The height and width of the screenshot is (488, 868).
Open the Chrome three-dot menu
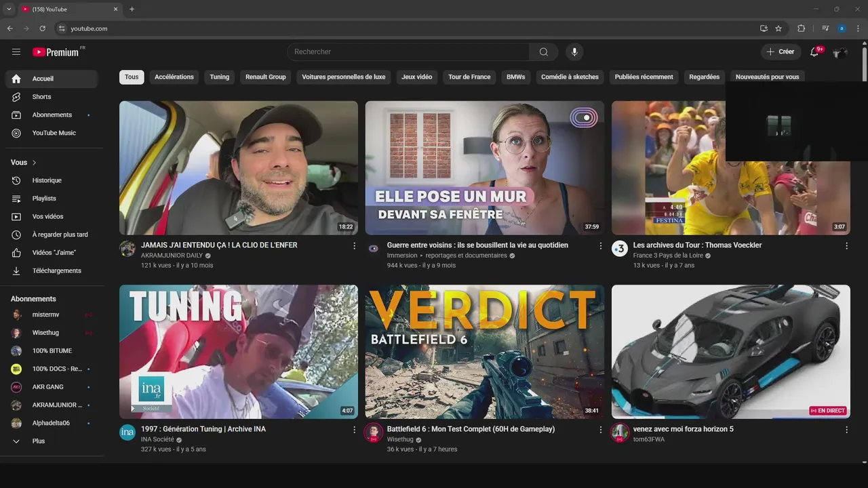[858, 28]
